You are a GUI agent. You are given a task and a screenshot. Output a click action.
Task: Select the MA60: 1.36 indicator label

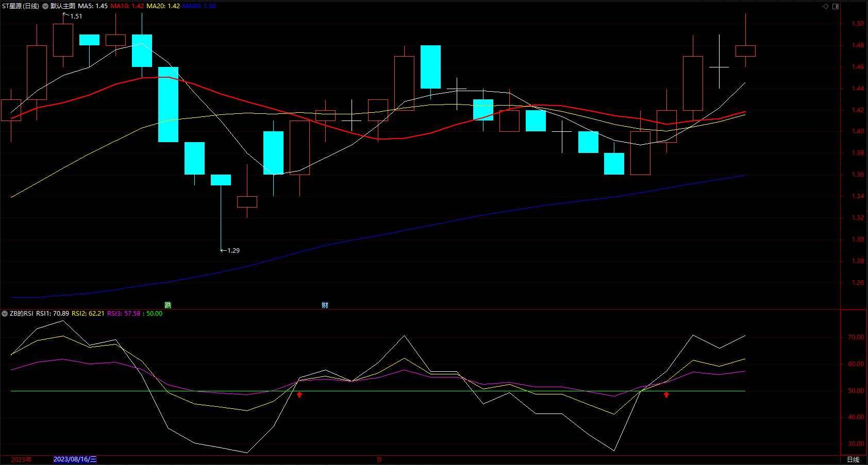(199, 6)
